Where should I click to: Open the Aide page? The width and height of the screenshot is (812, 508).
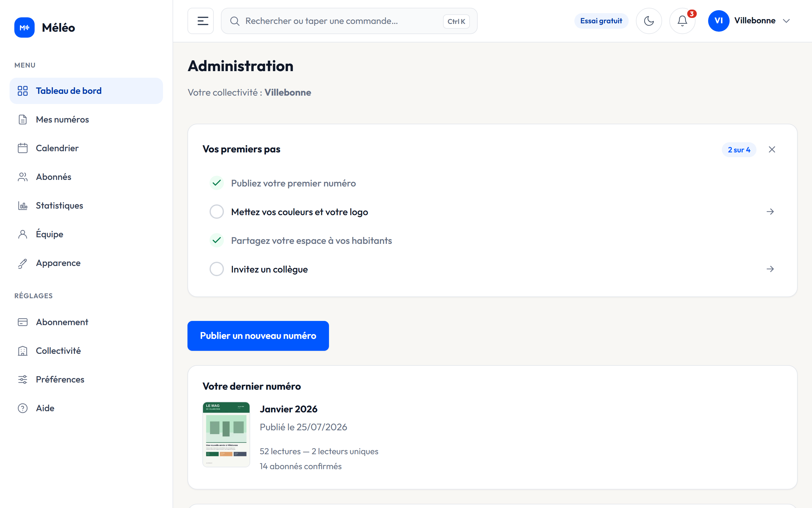86,408
